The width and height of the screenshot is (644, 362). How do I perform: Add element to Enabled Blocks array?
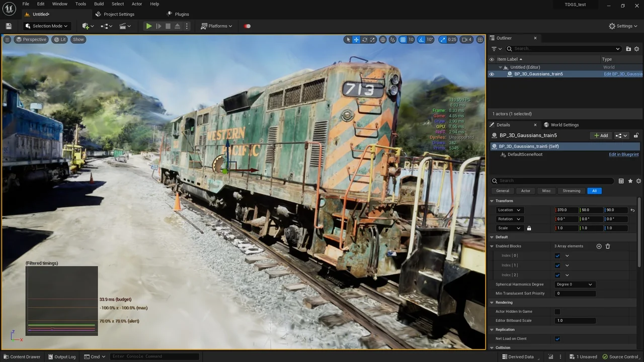tap(599, 246)
